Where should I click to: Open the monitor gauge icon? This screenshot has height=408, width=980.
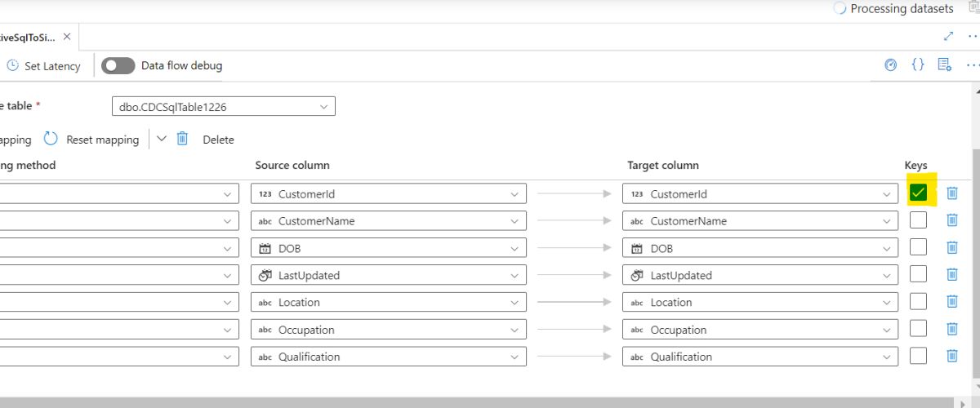(x=891, y=65)
